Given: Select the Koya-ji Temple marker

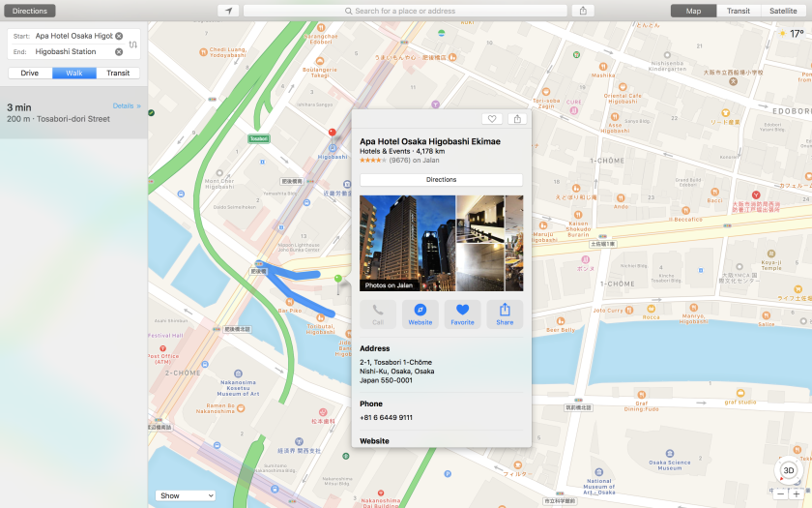Looking at the screenshot, I should click(x=771, y=254).
